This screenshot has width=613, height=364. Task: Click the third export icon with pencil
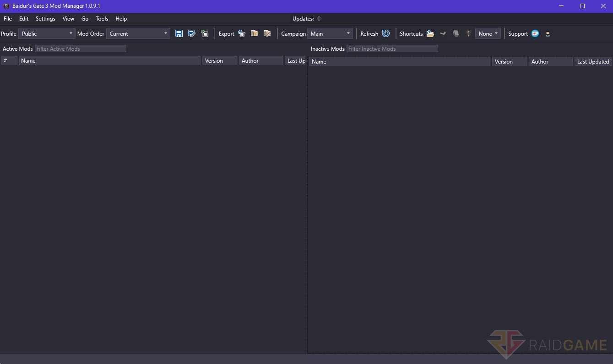click(x=267, y=33)
